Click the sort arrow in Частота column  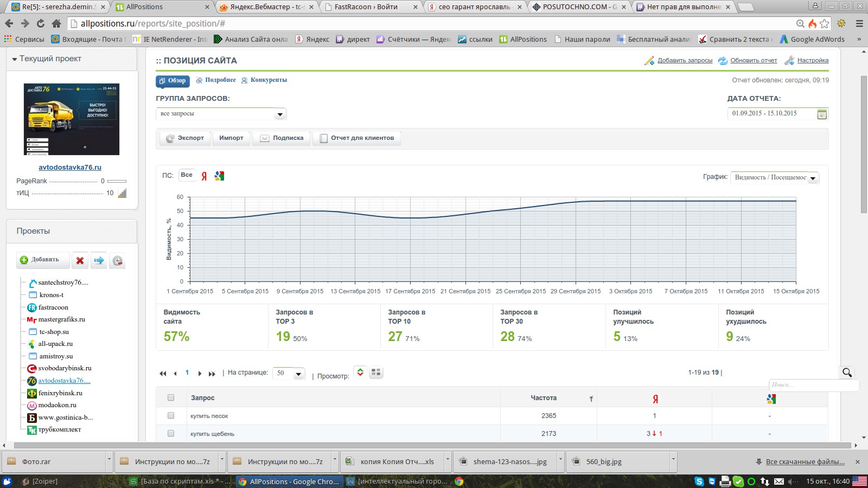point(591,399)
